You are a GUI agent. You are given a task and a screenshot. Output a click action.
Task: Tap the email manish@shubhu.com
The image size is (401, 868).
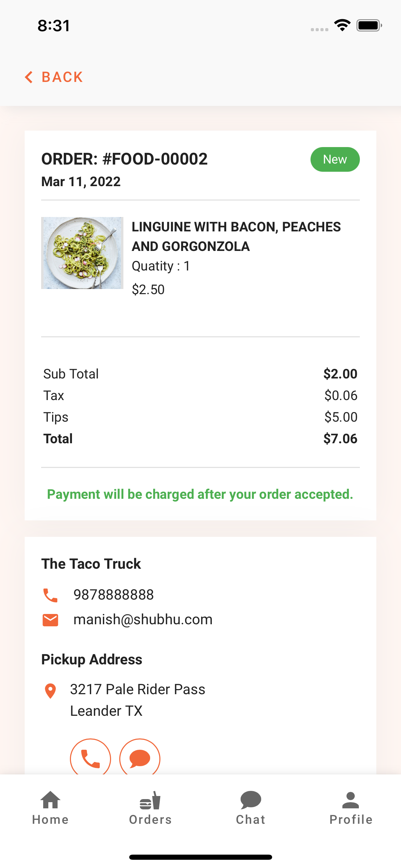[x=143, y=619]
